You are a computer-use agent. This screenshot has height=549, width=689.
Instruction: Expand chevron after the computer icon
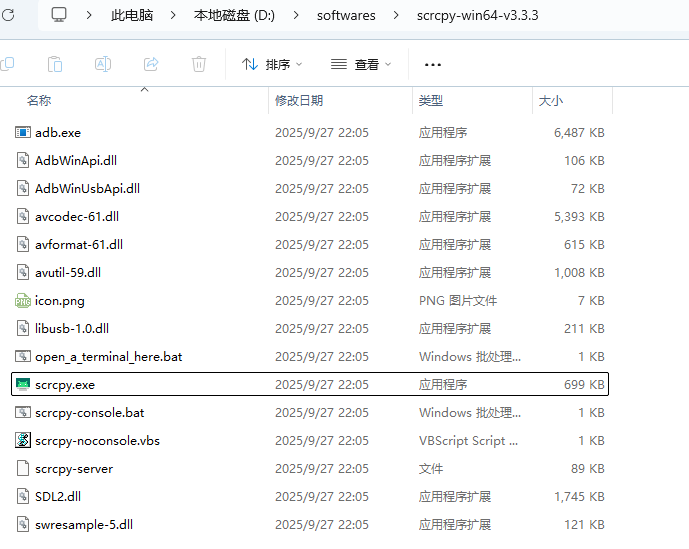click(x=89, y=15)
